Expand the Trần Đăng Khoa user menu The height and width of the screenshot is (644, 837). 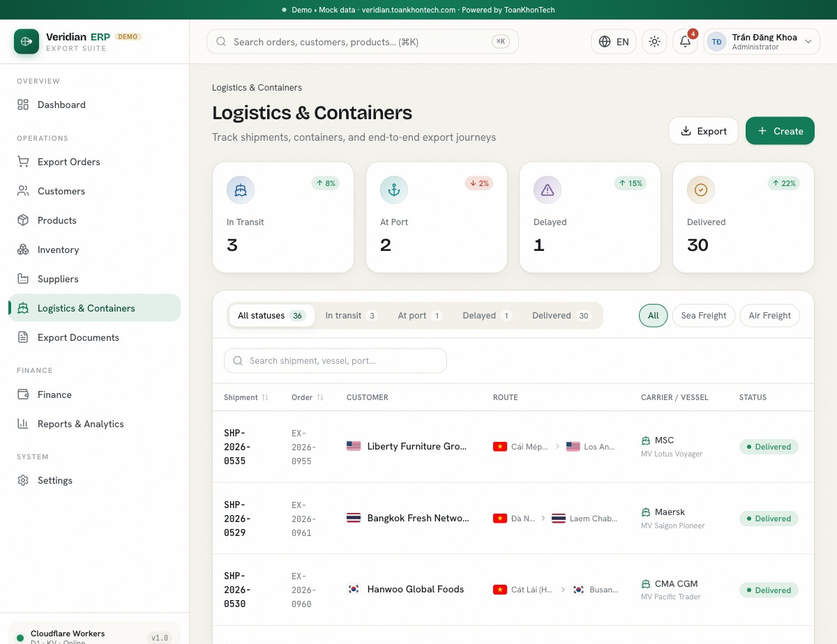(x=761, y=42)
